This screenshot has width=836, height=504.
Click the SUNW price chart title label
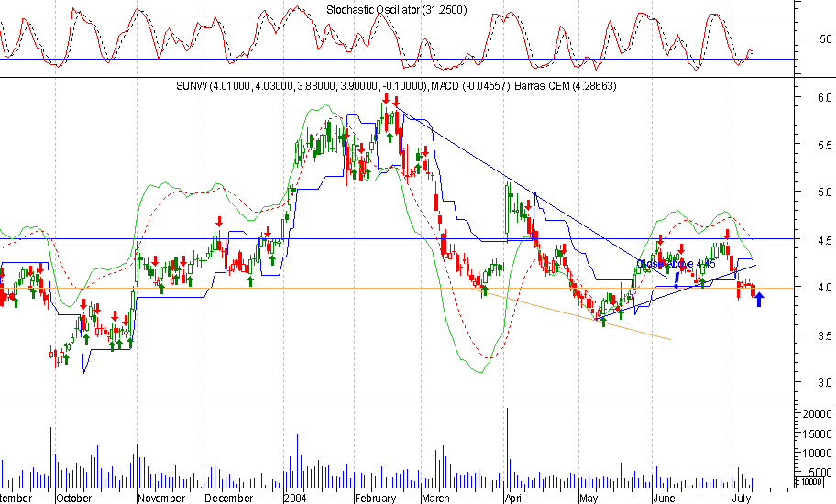[x=396, y=86]
